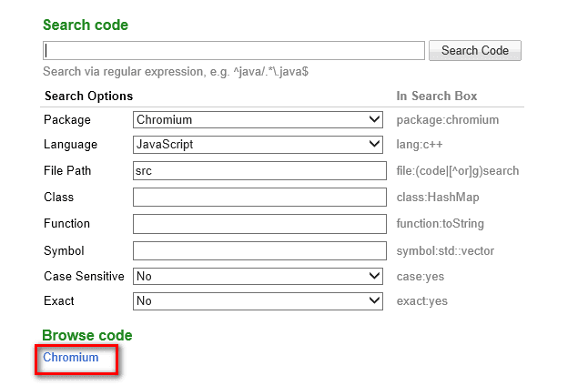The width and height of the screenshot is (588, 386).
Task: Expand the Exact dropdown set to No
Action: (x=259, y=300)
